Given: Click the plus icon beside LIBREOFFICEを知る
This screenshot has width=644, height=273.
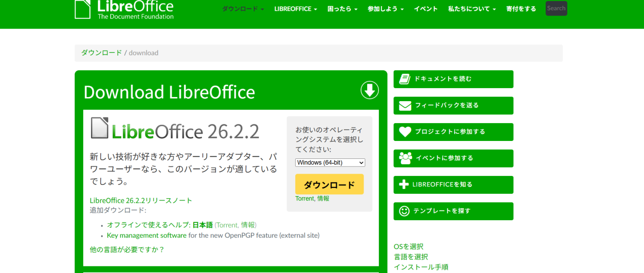Looking at the screenshot, I should 404,184.
